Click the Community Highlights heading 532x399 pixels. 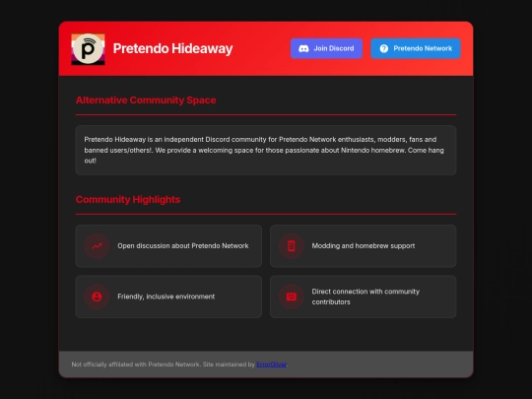pyautogui.click(x=128, y=199)
